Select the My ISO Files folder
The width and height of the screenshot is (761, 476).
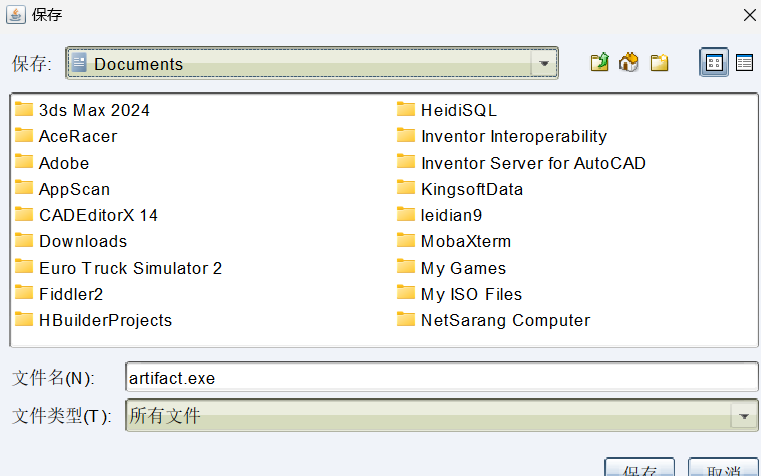pos(460,294)
